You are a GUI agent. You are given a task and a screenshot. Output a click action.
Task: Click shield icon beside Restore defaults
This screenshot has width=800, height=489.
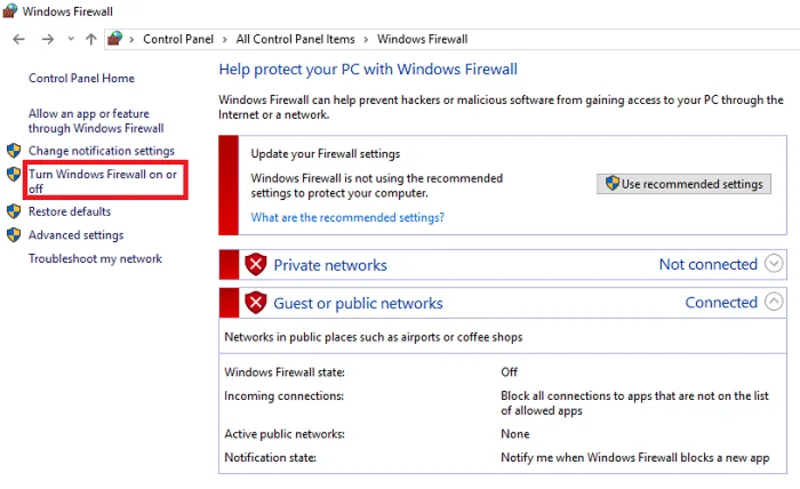[x=14, y=211]
